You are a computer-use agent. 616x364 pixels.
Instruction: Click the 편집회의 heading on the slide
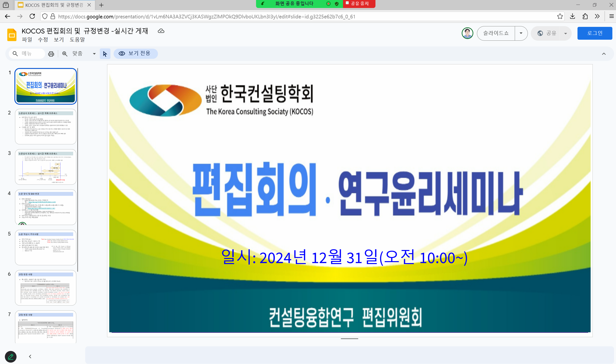coord(255,189)
